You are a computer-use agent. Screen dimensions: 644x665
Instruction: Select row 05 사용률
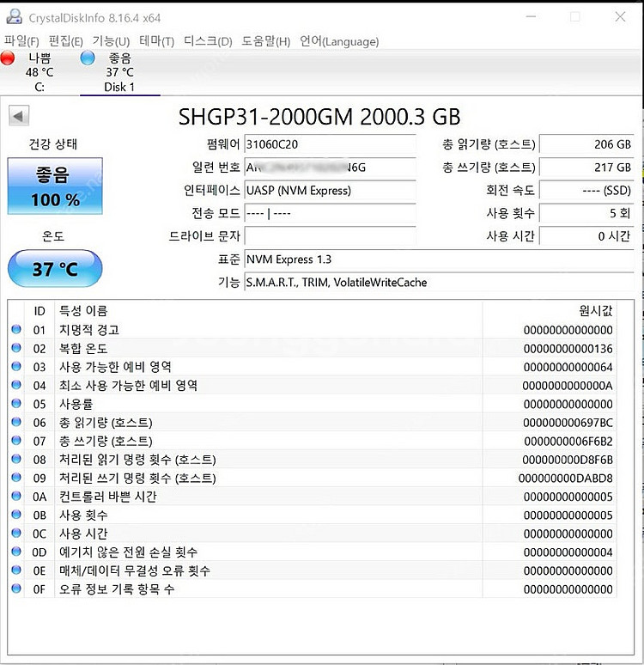coord(313,404)
